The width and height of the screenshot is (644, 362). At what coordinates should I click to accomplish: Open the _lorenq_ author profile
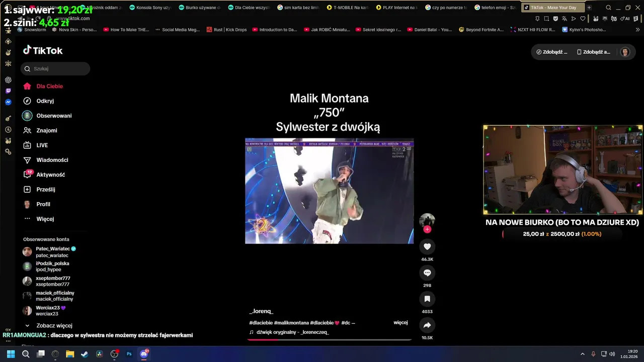point(261,311)
